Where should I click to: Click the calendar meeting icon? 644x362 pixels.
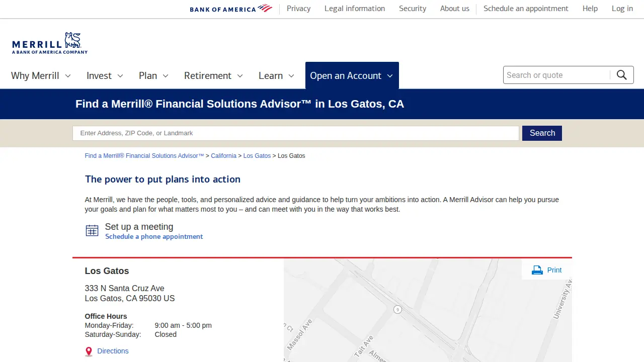(92, 231)
